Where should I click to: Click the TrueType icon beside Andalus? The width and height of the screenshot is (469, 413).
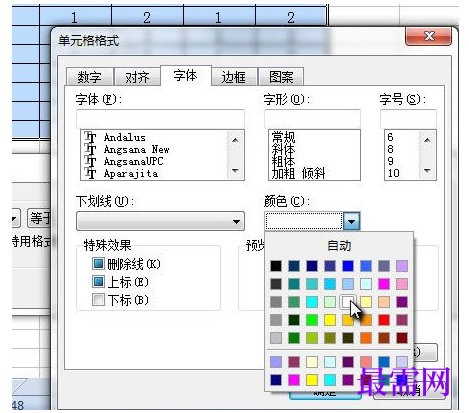(90, 137)
